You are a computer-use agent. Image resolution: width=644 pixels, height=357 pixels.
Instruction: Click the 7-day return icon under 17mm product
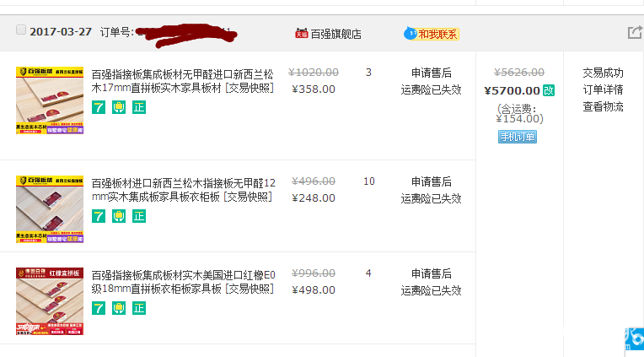click(99, 107)
